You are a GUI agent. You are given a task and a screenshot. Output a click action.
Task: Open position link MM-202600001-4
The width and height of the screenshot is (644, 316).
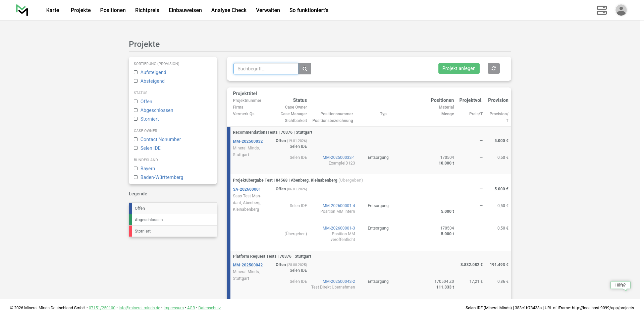338,206
